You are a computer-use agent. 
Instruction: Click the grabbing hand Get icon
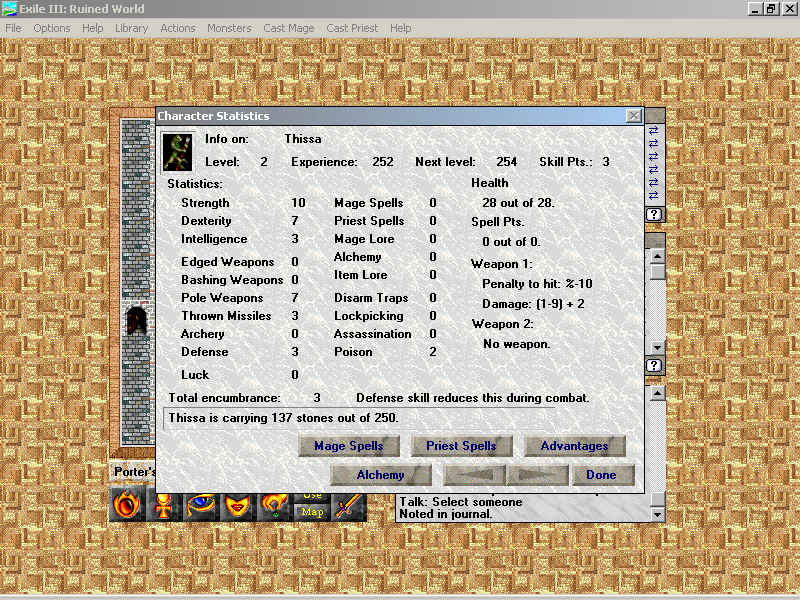pos(274,506)
